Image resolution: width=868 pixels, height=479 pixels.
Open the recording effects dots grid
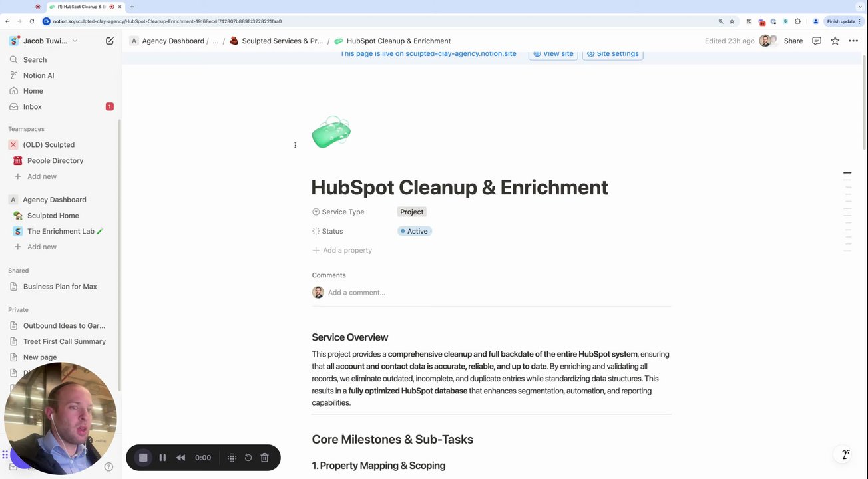pos(232,458)
